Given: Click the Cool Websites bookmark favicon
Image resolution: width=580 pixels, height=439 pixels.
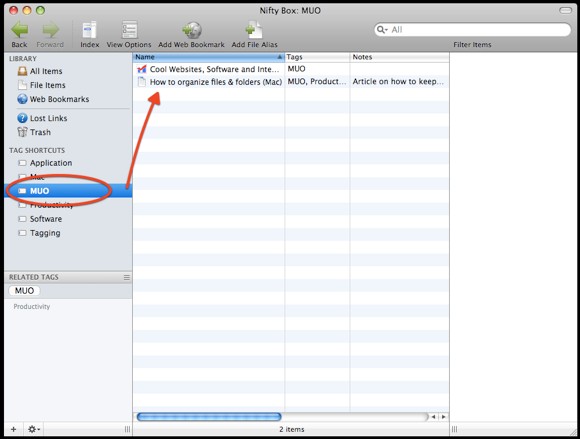Looking at the screenshot, I should coord(142,69).
